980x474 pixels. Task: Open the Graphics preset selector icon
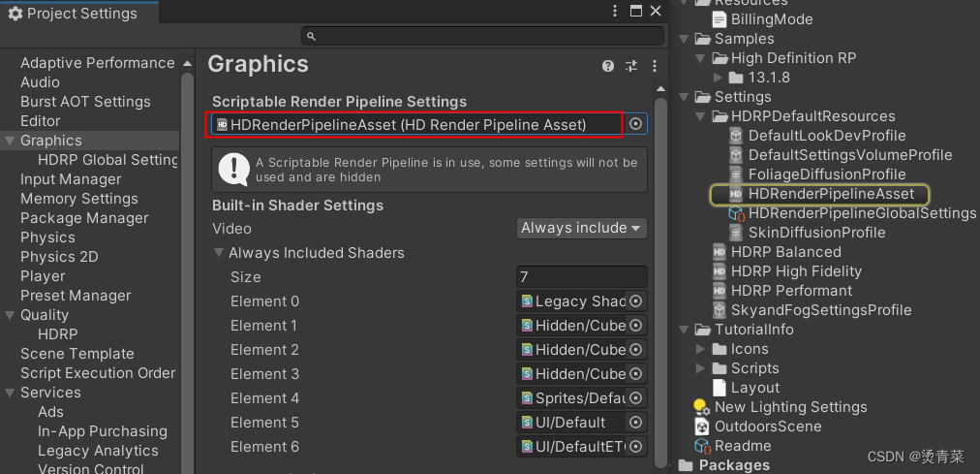tap(631, 66)
